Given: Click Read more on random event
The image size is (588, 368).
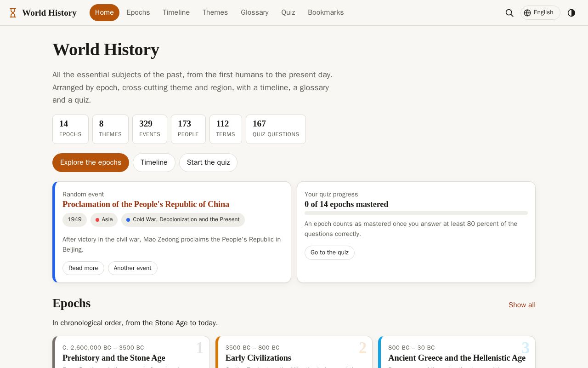Looking at the screenshot, I should click(83, 268).
